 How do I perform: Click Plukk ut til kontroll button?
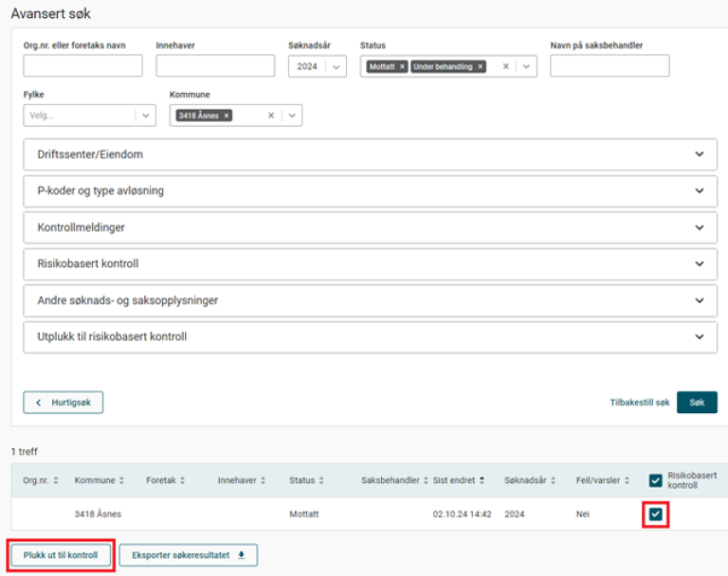click(62, 554)
